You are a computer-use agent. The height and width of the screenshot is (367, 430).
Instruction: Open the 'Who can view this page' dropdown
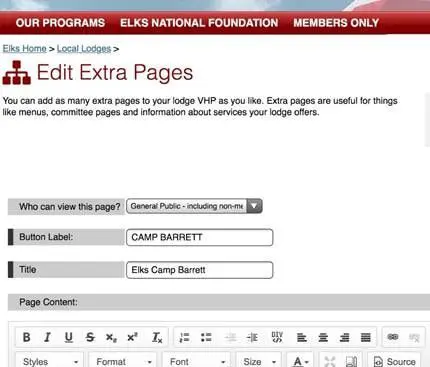coord(194,206)
